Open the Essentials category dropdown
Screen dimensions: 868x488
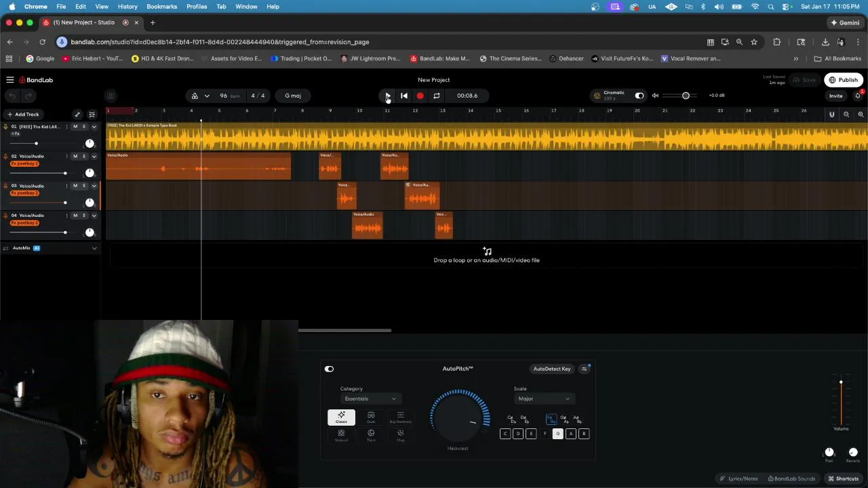pyautogui.click(x=370, y=399)
